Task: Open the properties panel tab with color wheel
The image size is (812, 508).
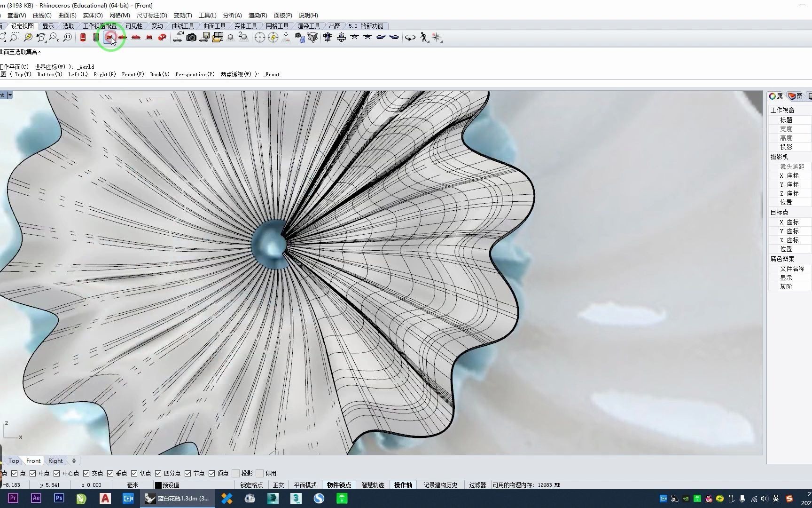Action: tap(776, 96)
